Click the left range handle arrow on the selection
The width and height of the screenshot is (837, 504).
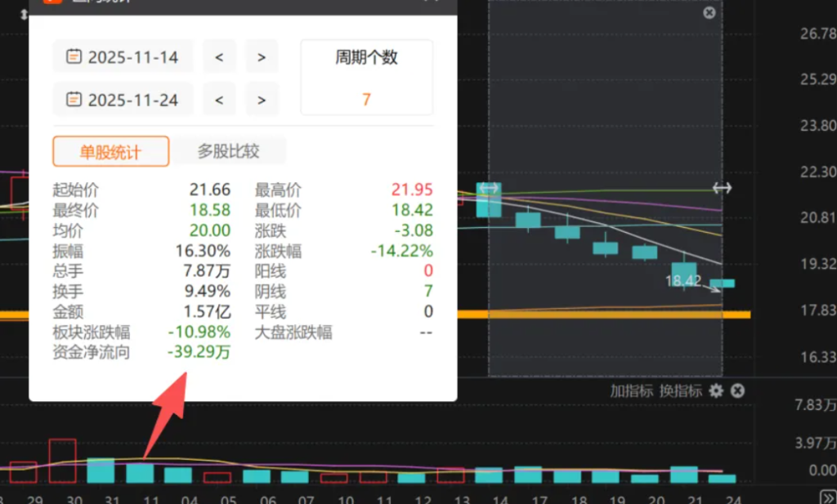click(489, 188)
